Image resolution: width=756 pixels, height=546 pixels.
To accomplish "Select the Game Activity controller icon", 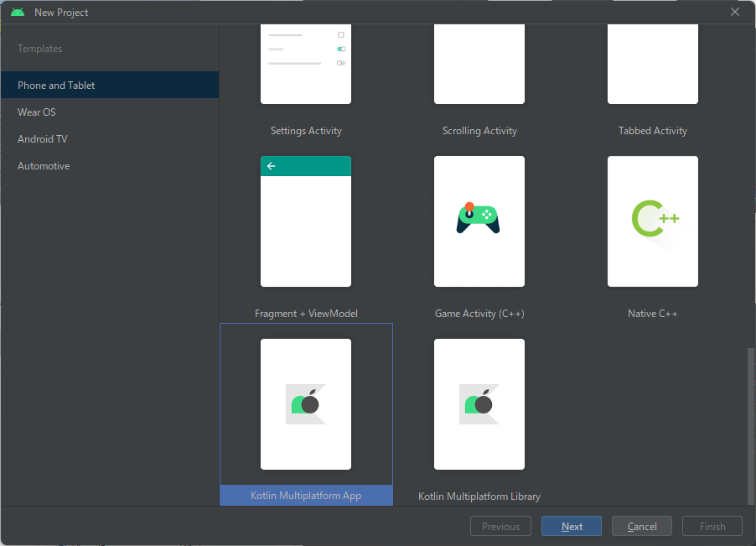I will (479, 218).
